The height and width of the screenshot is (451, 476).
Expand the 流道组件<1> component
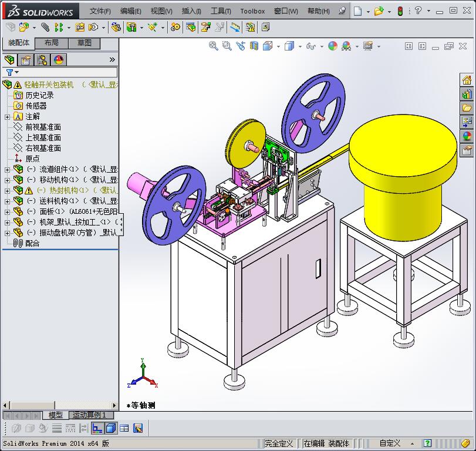click(x=7, y=170)
